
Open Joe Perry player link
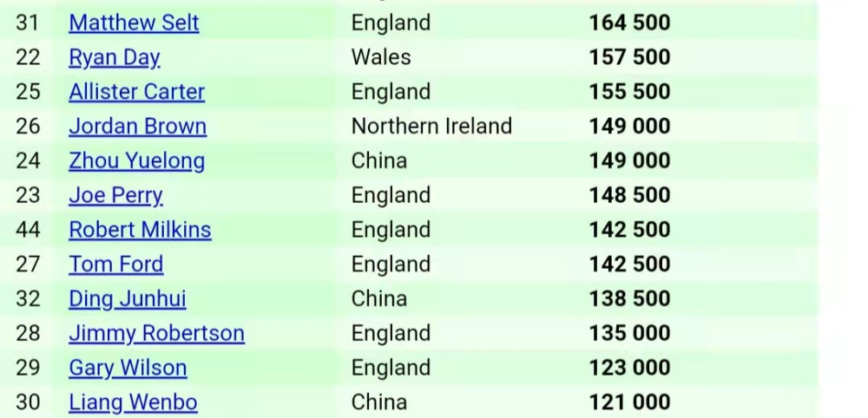(x=115, y=196)
